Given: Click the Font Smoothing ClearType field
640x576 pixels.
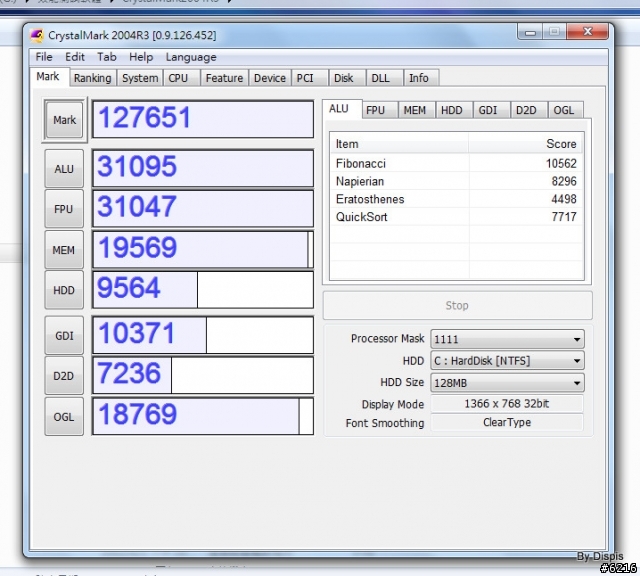Looking at the screenshot, I should click(507, 422).
